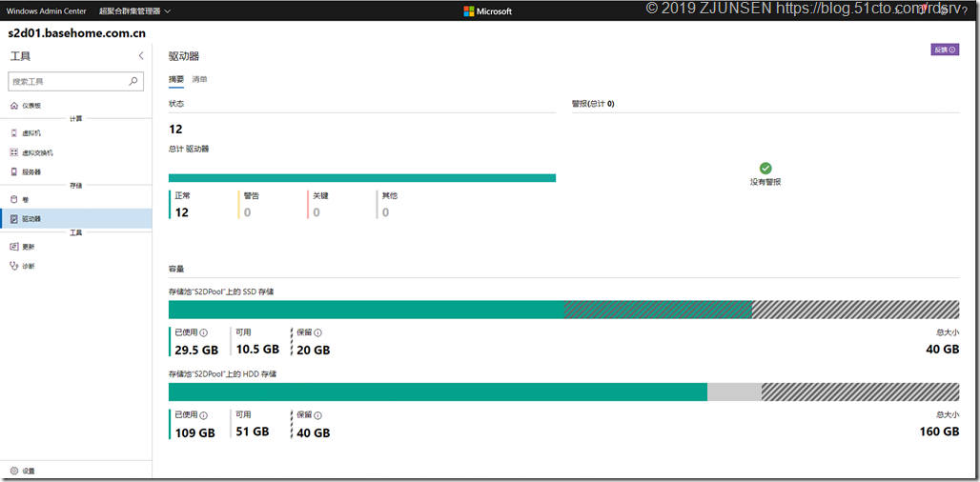The image size is (980, 482).
Task: Click the HDD storage capacity bar
Action: pos(563,392)
